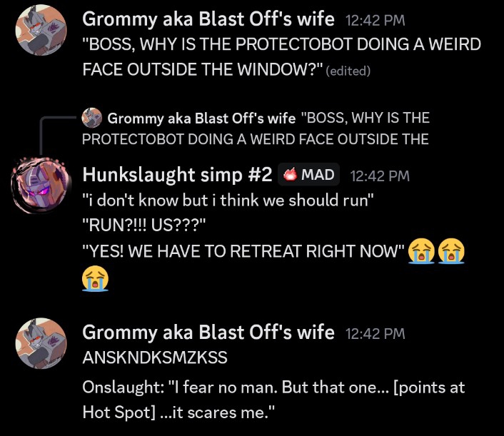The image size is (504, 436).
Task: Click the Onslaught 'I fear no man' message
Action: 273,400
